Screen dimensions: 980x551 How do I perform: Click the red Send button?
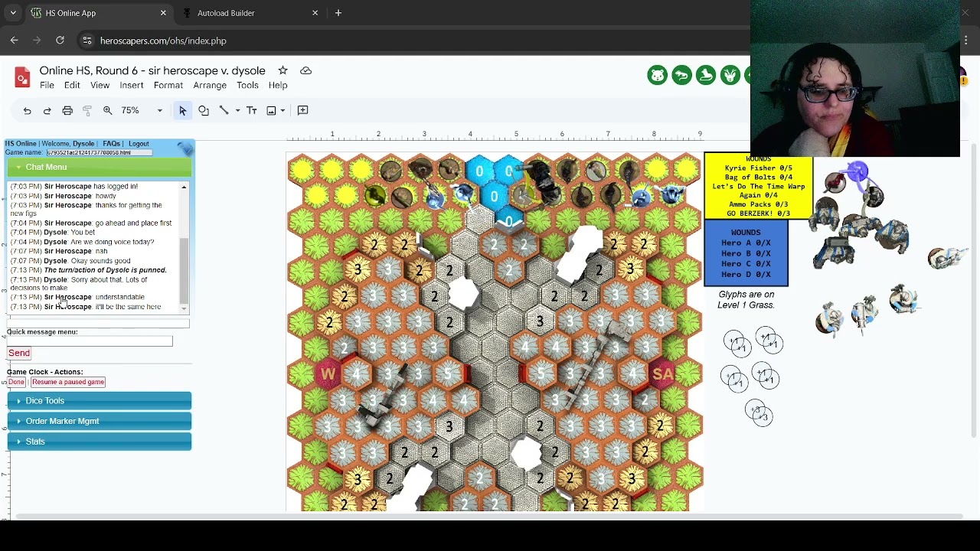(19, 353)
